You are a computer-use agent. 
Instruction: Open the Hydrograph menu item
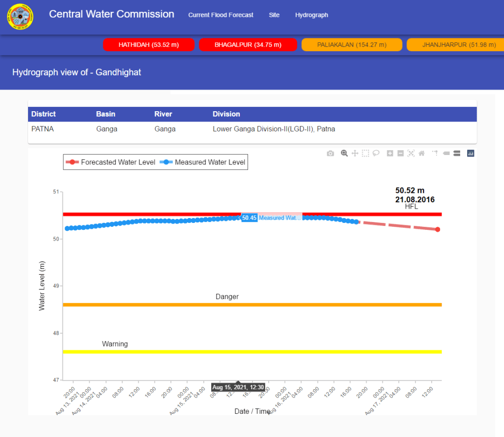(312, 15)
